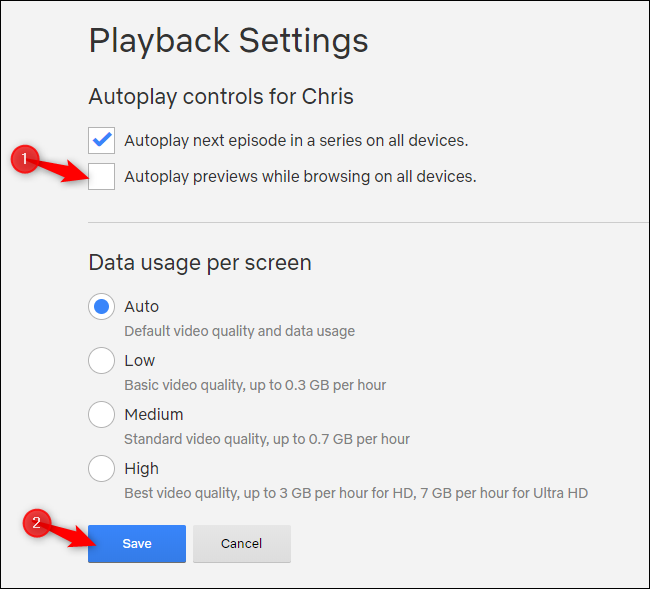This screenshot has width=650, height=589.
Task: Click the 'Autoplay previews while browsing' label text
Action: click(x=300, y=177)
